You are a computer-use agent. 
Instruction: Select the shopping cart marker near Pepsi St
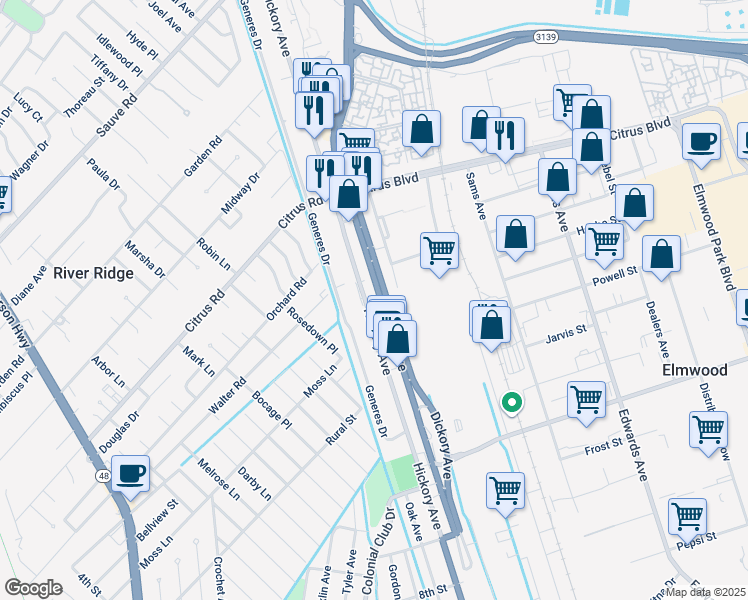(687, 515)
